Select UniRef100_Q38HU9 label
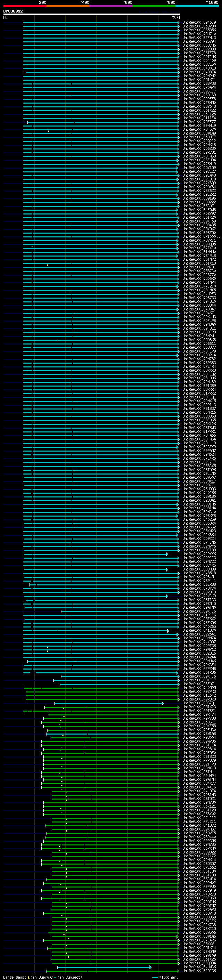 (199, 569)
